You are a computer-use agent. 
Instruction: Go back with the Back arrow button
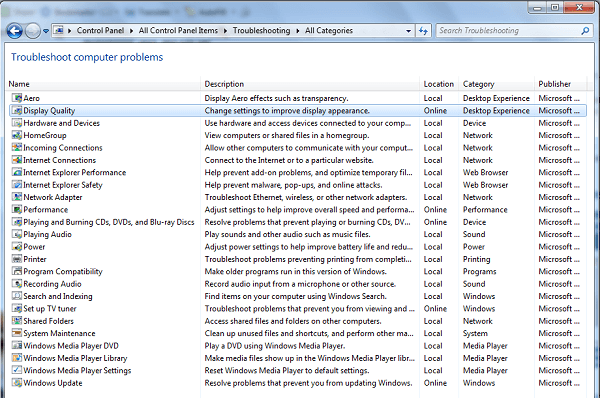point(15,31)
